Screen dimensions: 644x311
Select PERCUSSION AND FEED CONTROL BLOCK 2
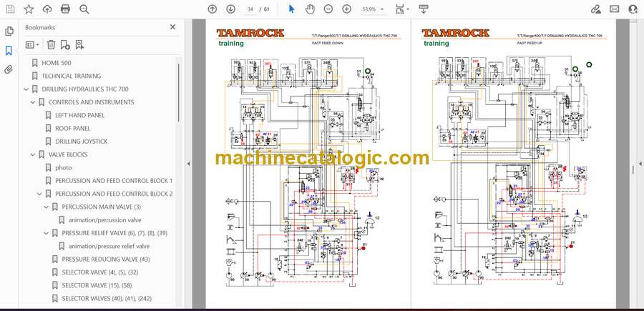(114, 194)
